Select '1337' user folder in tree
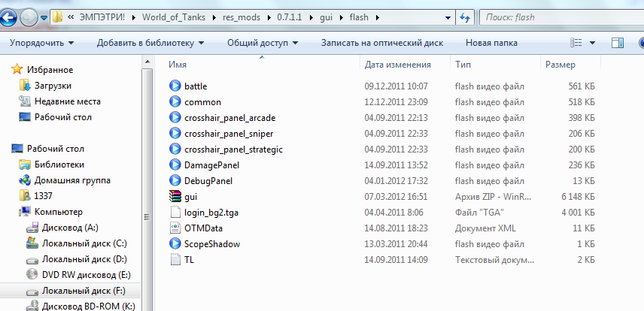The height and width of the screenshot is (311, 644). 43,196
